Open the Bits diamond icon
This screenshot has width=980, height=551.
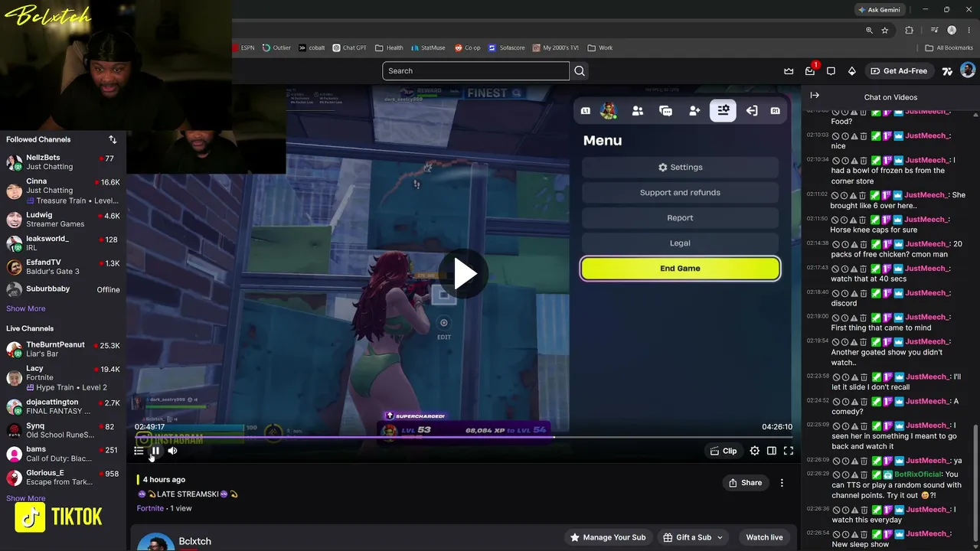tap(852, 71)
